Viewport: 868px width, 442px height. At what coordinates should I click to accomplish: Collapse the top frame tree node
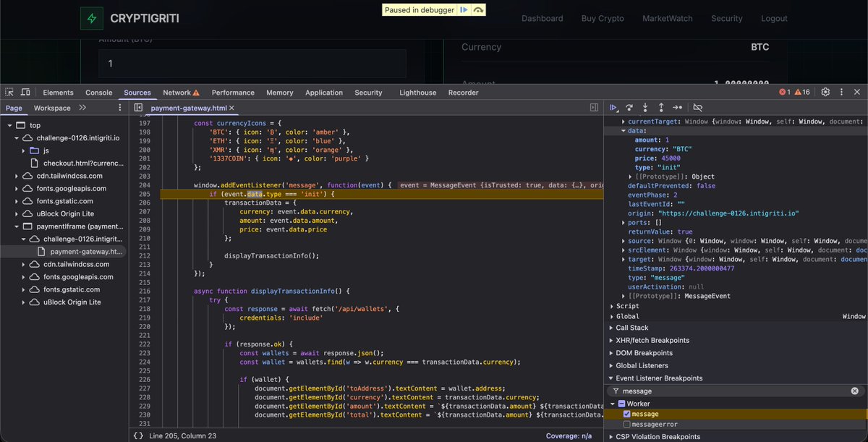tap(11, 125)
